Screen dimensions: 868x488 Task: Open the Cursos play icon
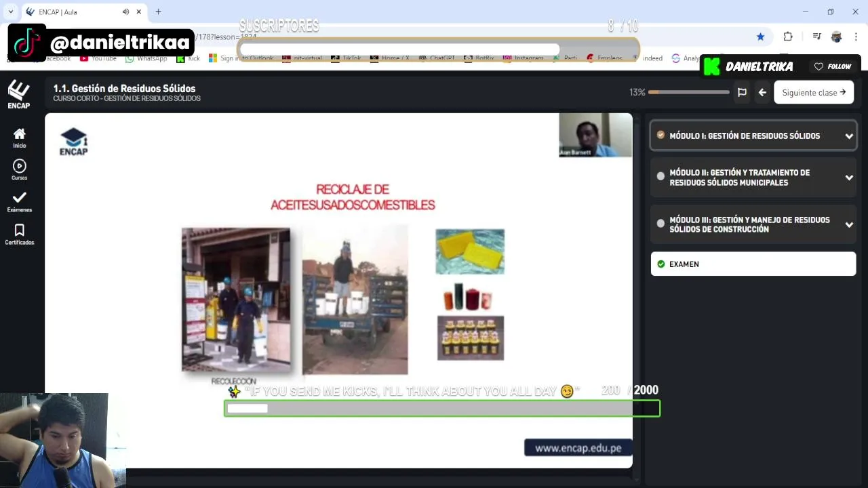pyautogui.click(x=19, y=170)
